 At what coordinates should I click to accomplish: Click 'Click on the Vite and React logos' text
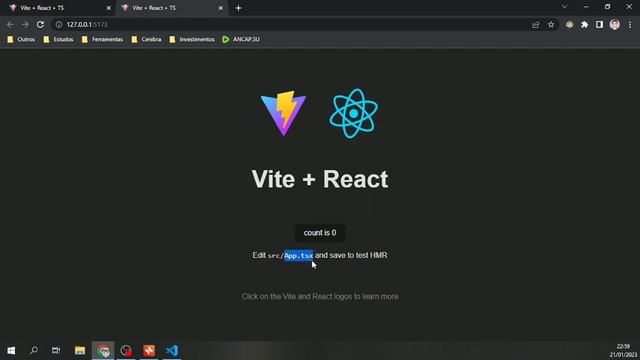pyautogui.click(x=320, y=296)
